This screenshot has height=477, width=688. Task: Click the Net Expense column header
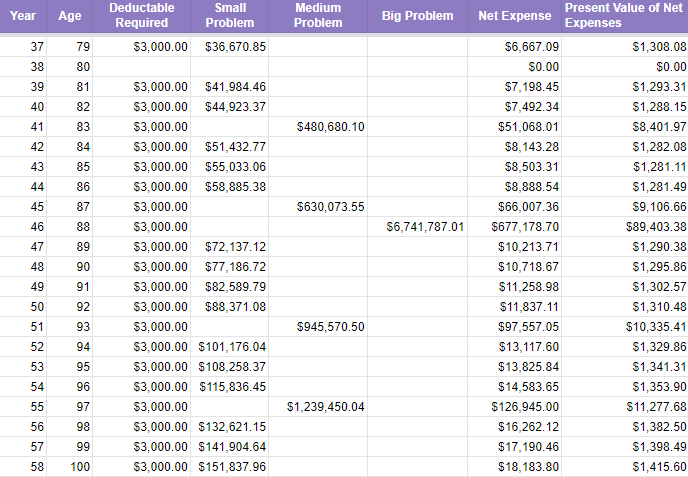pyautogui.click(x=515, y=16)
